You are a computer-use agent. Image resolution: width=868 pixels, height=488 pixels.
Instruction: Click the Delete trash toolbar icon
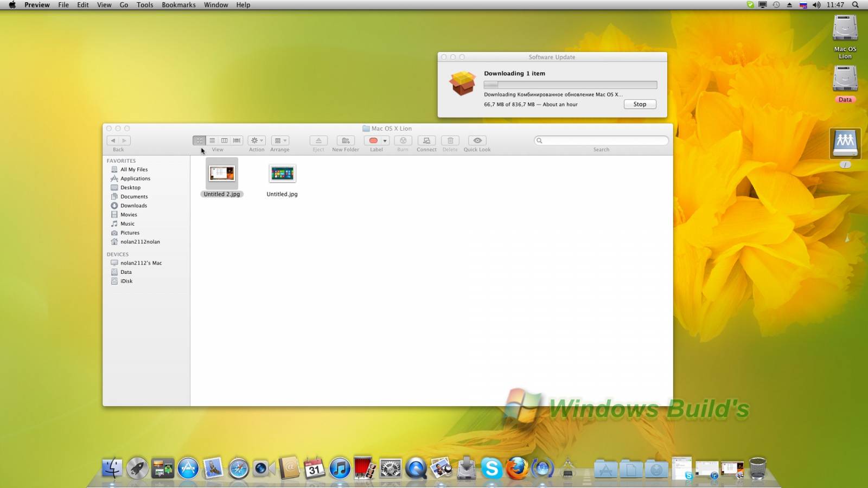tap(450, 140)
